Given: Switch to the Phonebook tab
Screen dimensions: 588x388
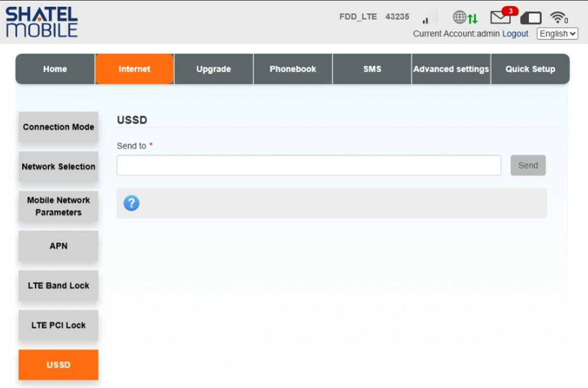Looking at the screenshot, I should (x=293, y=69).
